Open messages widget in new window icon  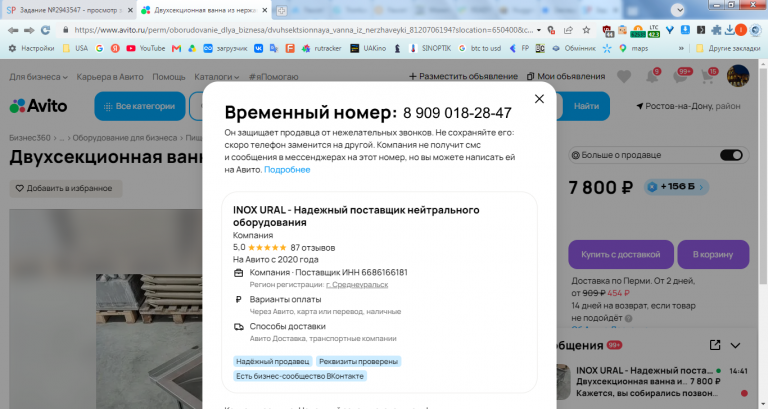(x=715, y=345)
